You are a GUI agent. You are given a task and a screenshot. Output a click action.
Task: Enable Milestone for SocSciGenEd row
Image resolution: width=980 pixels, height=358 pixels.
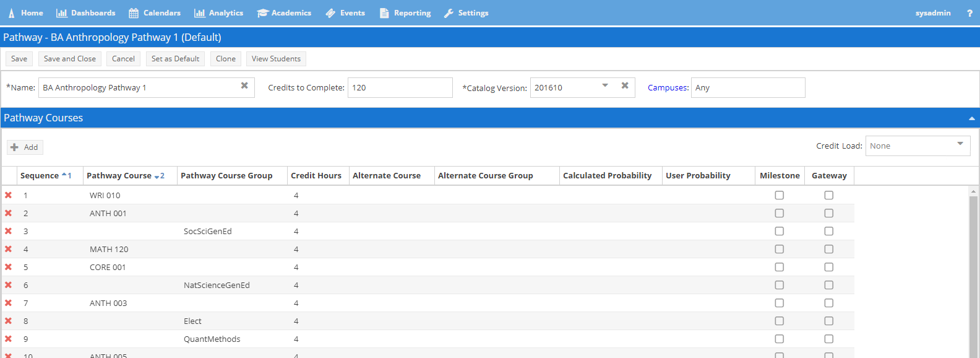point(780,231)
